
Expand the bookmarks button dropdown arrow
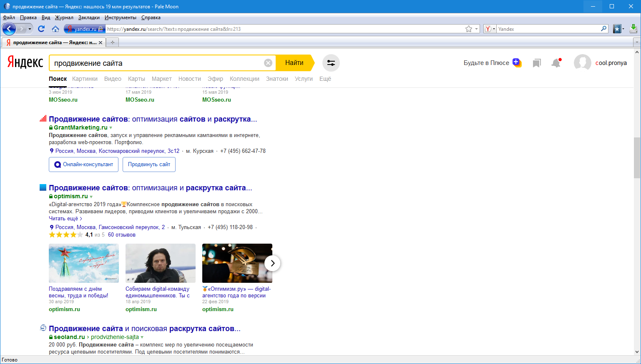(x=623, y=29)
